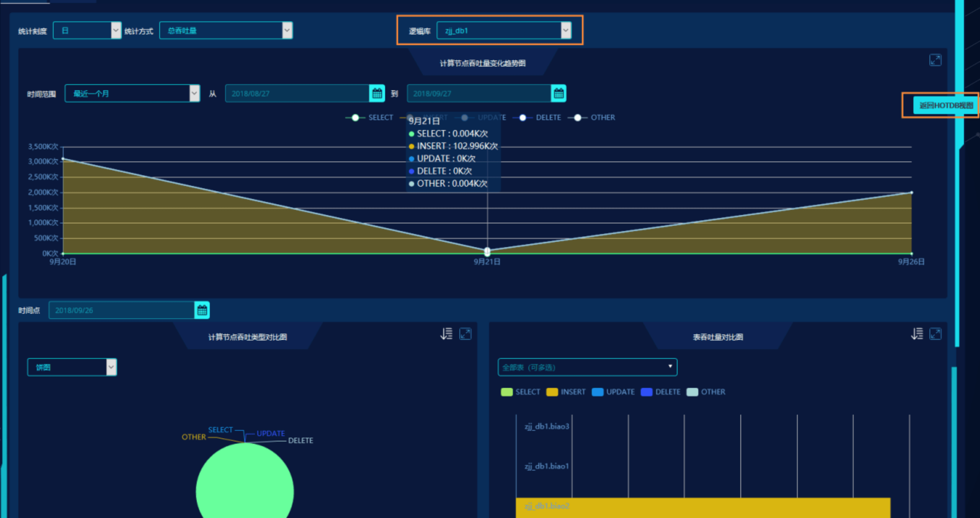Sort the throughput type comparison chart
The image size is (980, 518).
coord(446,334)
